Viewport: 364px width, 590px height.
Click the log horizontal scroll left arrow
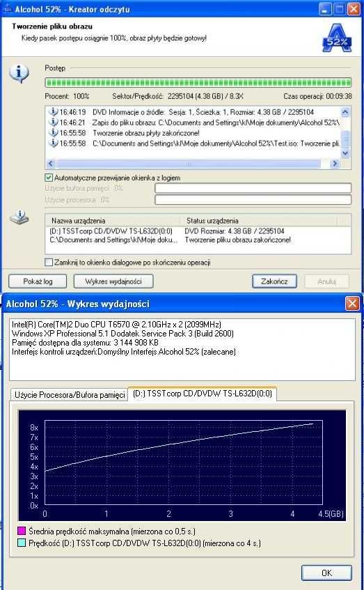pyautogui.click(x=51, y=163)
